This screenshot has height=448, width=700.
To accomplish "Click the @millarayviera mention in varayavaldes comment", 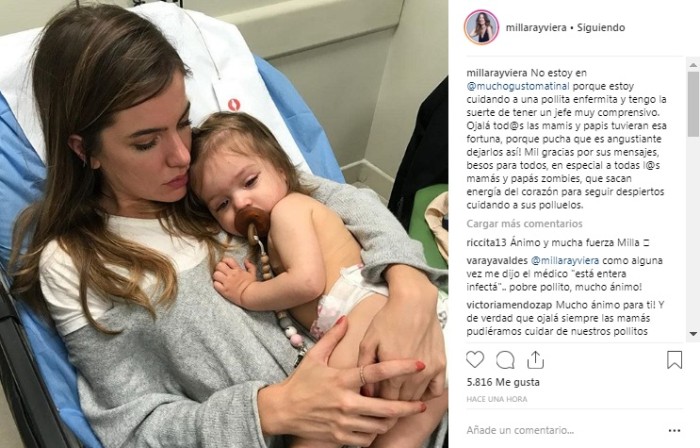I will click(565, 261).
